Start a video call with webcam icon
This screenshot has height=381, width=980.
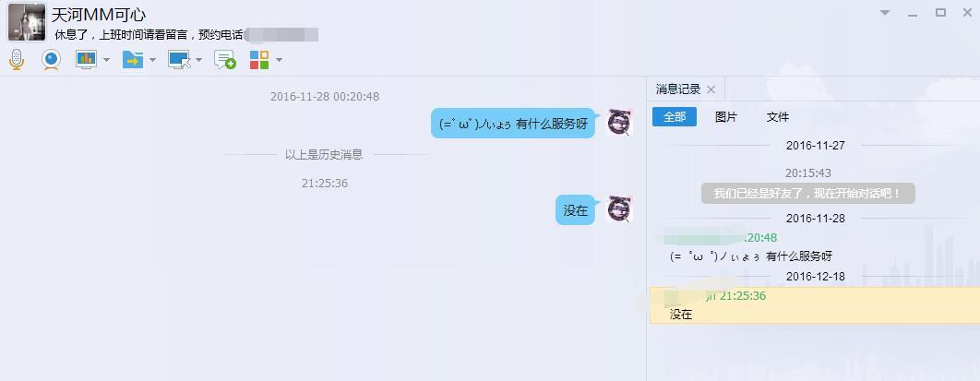[52, 59]
